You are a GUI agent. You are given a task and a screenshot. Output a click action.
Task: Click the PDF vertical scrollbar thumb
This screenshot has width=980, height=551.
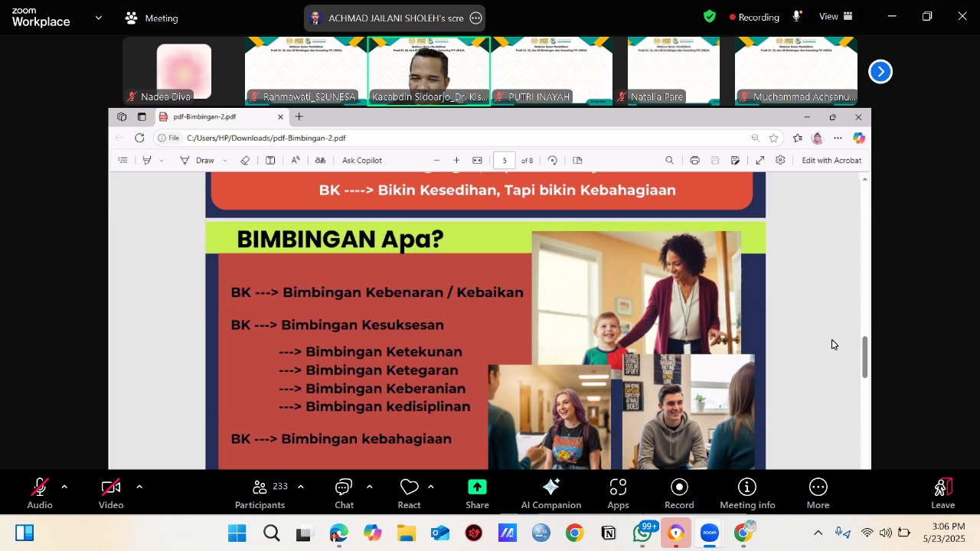click(865, 357)
